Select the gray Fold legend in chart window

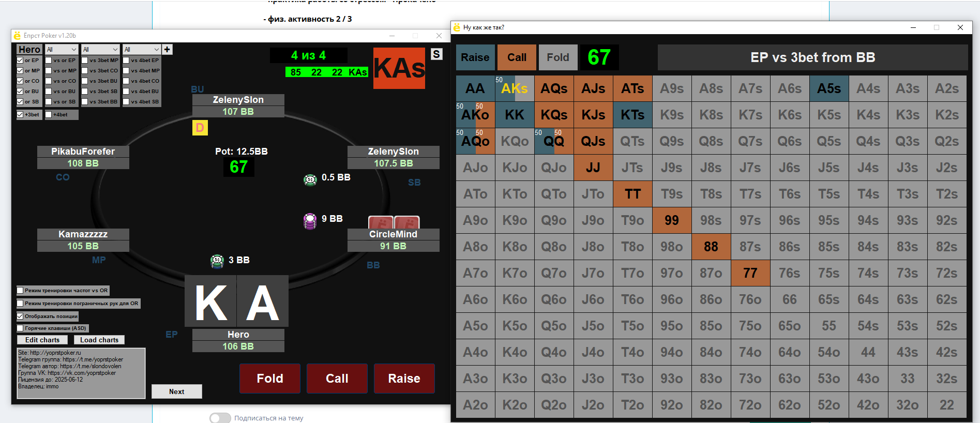pyautogui.click(x=558, y=57)
